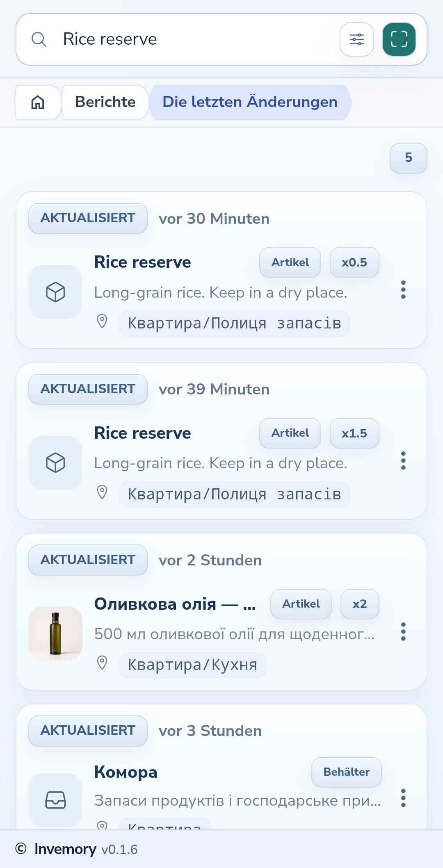443x868 pixels.
Task: Open more options menu for Оливкова олія
Action: click(x=403, y=631)
